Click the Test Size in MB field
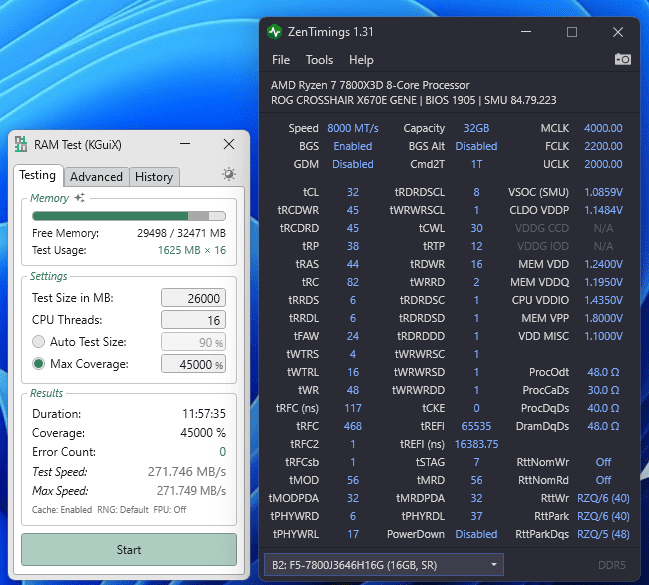The image size is (649, 585). (193, 298)
